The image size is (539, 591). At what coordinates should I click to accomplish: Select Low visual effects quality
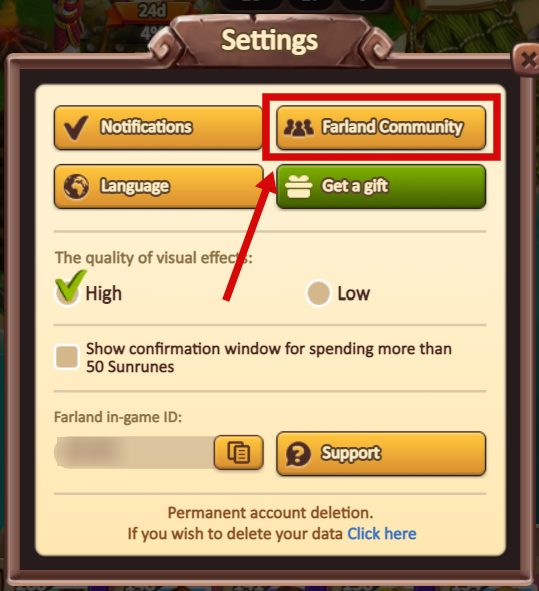click(x=318, y=293)
